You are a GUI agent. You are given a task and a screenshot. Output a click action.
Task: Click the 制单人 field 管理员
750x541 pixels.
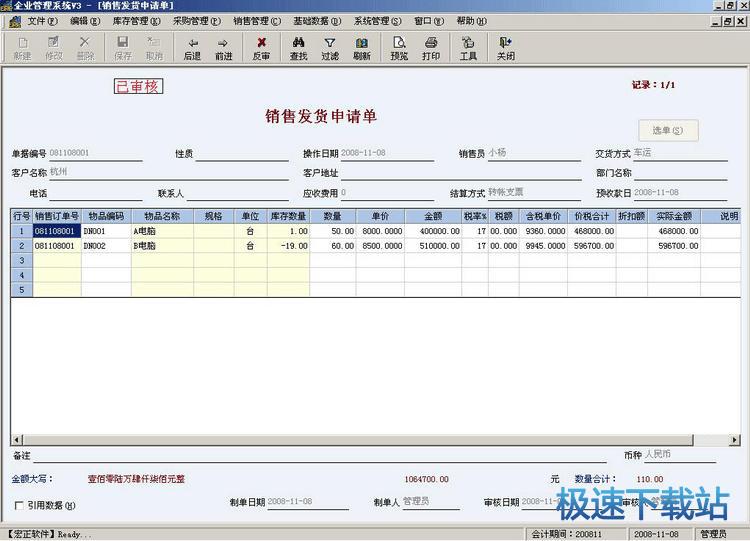[x=431, y=502]
